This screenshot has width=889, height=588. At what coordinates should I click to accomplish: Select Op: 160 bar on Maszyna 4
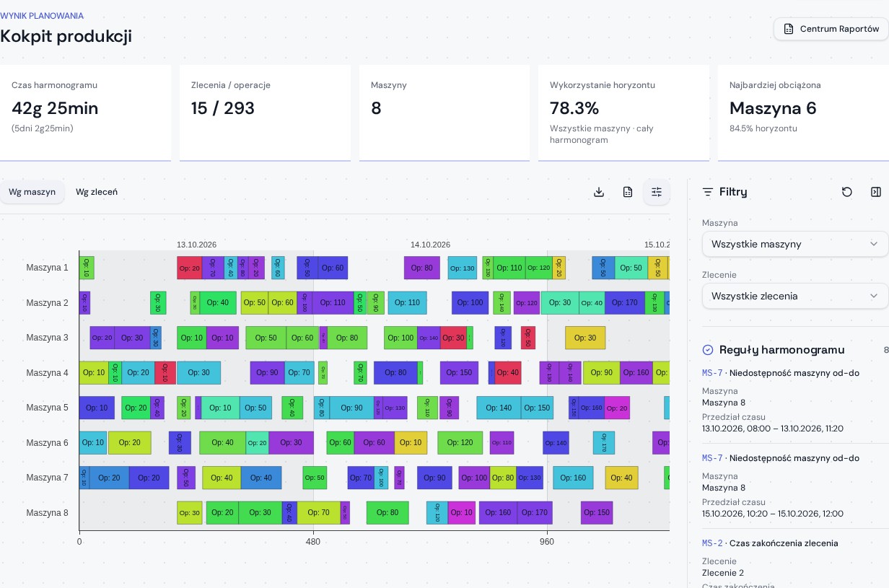pyautogui.click(x=636, y=373)
